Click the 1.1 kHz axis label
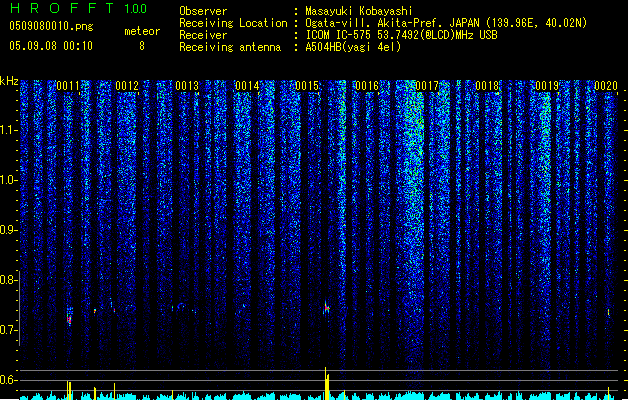Image resolution: width=629 pixels, height=400 pixels. point(8,130)
